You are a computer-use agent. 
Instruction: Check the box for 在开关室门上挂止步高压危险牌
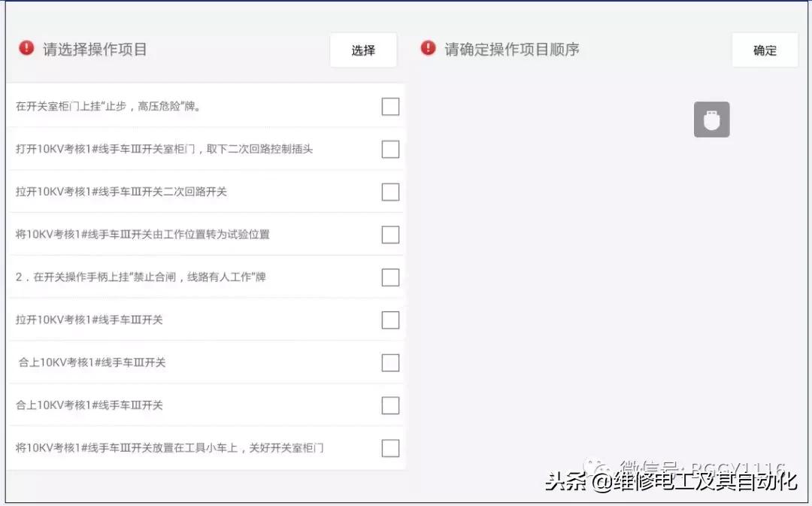click(390, 107)
